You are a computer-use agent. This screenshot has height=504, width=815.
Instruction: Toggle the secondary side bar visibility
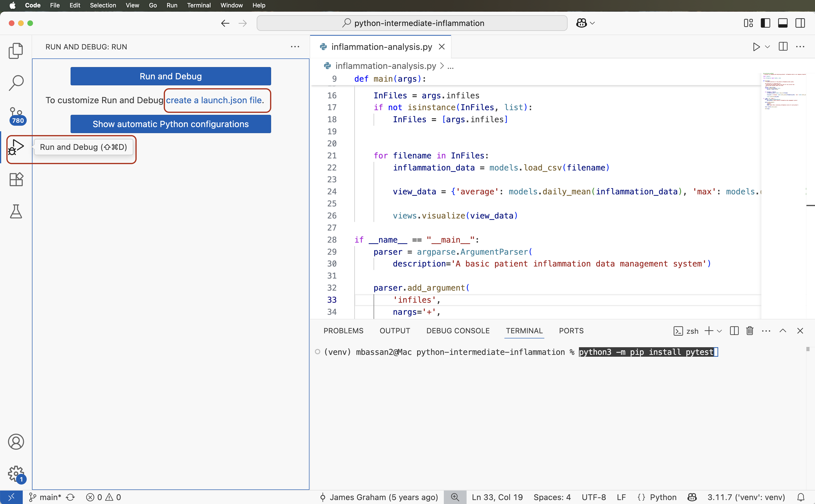[x=800, y=23]
